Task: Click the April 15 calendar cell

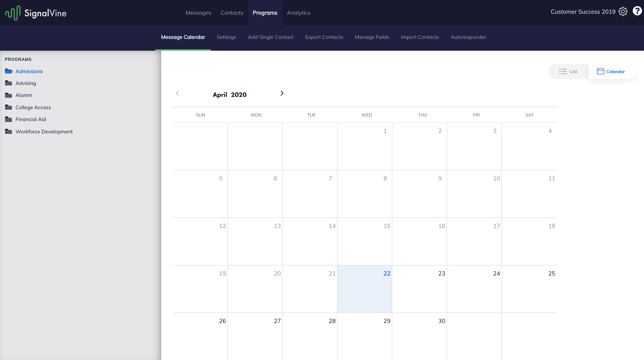Action: click(365, 241)
